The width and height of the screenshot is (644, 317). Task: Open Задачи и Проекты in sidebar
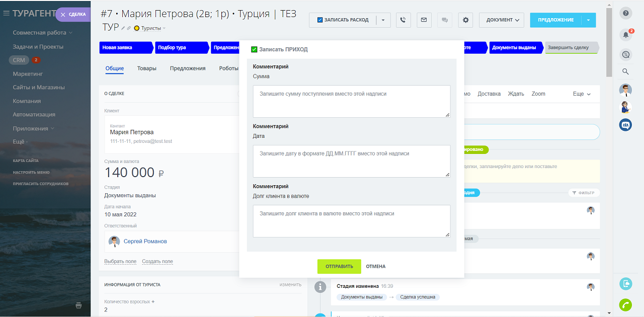[38, 46]
